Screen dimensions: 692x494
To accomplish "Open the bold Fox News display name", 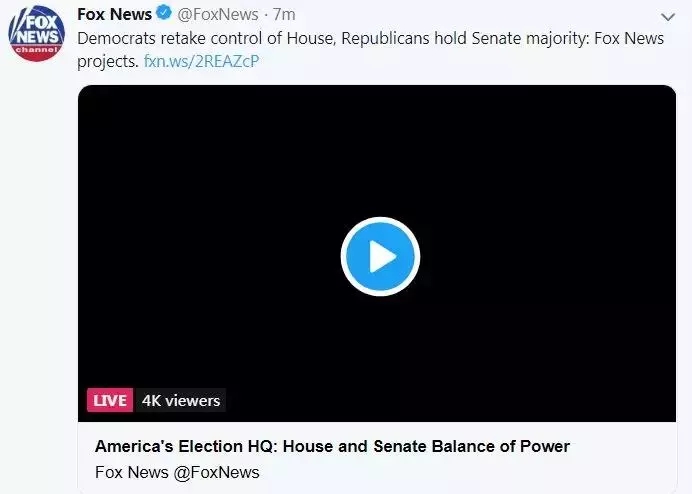I will click(x=115, y=14).
